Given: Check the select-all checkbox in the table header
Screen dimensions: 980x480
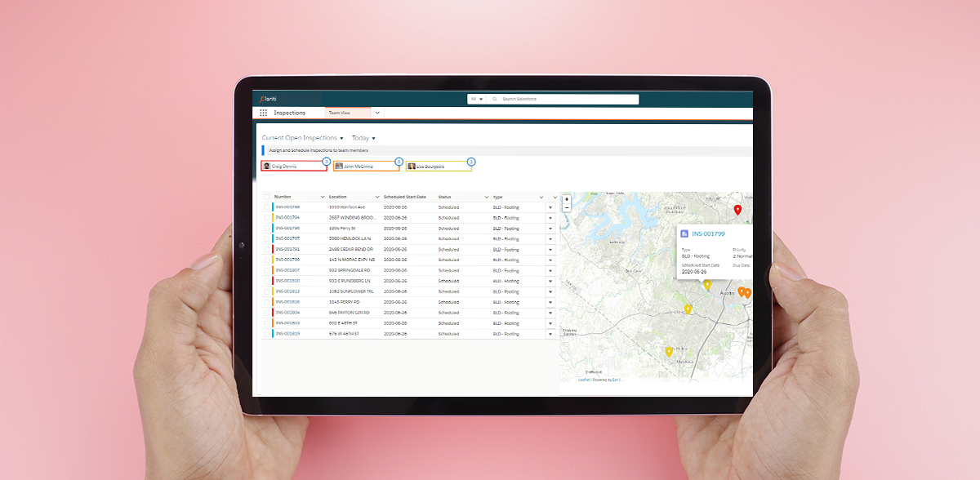Looking at the screenshot, I should pos(266,197).
